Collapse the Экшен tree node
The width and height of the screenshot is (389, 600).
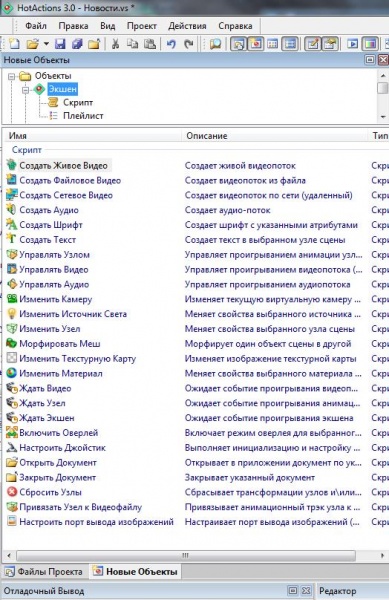coord(25,90)
